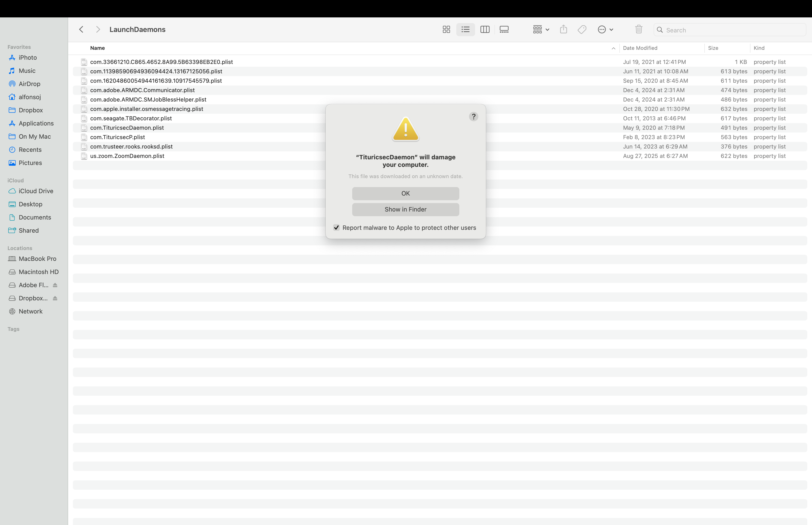
Task: Open the Action ellipsis dropdown menu
Action: 605,30
